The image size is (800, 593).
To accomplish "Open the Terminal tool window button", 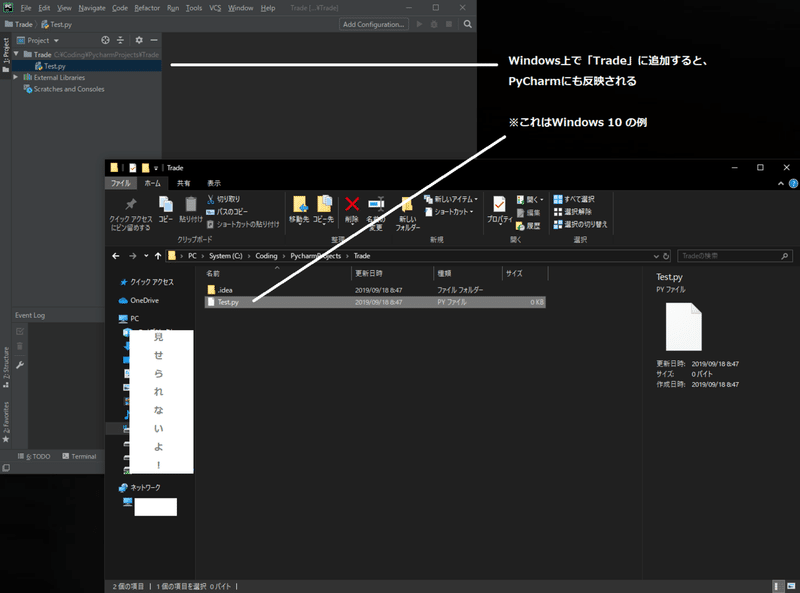I will [79, 456].
